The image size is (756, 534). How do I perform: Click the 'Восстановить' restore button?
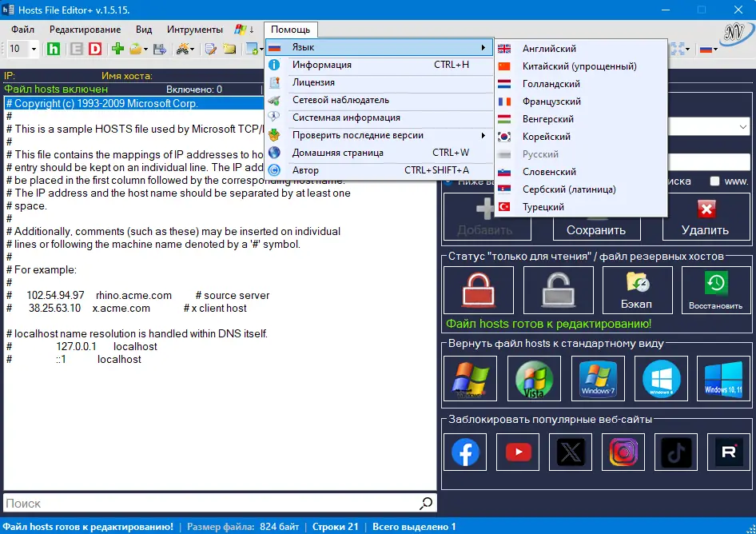(716, 290)
